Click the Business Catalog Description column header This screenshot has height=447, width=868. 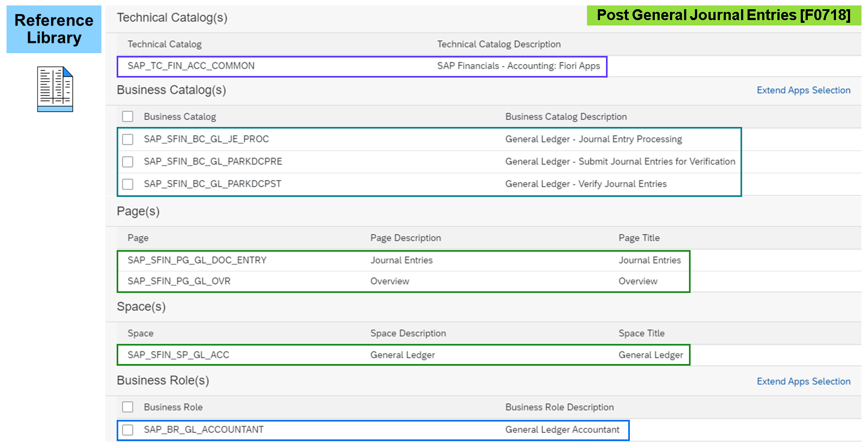pos(566,117)
